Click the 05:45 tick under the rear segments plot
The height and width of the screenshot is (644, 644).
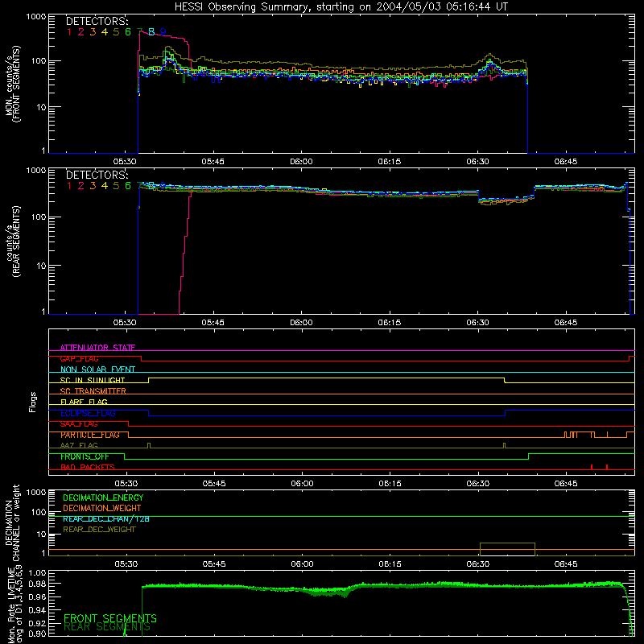(213, 323)
